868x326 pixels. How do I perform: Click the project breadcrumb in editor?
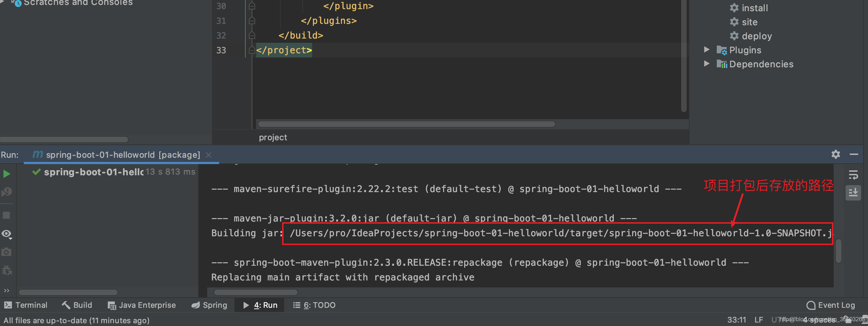pos(273,137)
